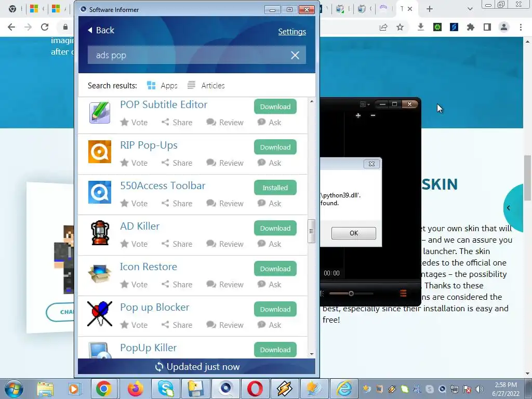Image resolution: width=532 pixels, height=399 pixels.
Task: Close the python39.dll error dialog
Action: click(371, 164)
